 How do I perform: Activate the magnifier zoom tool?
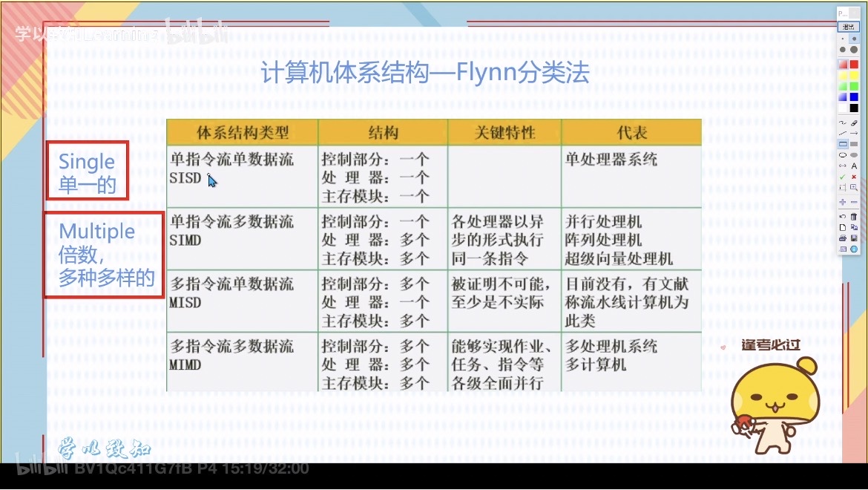click(854, 188)
